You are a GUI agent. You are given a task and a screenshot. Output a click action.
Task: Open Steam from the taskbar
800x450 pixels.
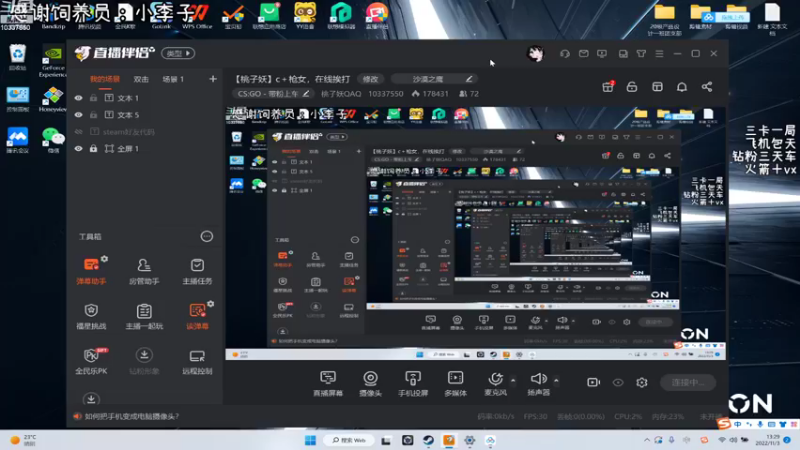(428, 440)
